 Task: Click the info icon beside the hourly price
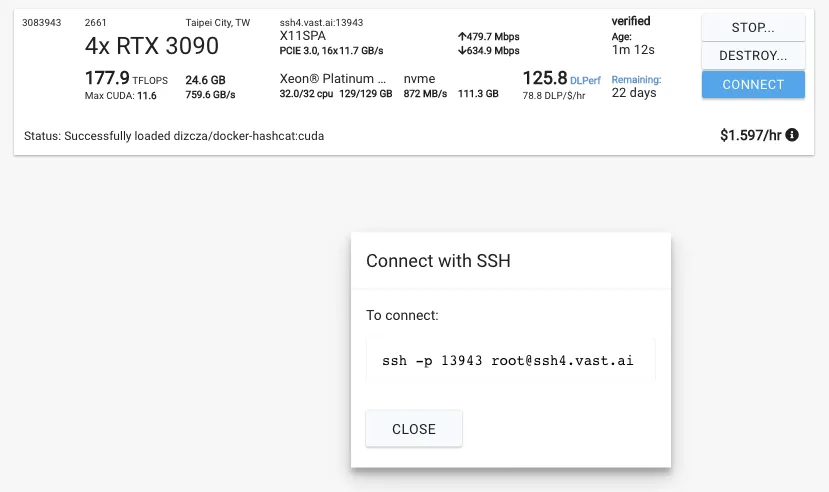pyautogui.click(x=792, y=135)
